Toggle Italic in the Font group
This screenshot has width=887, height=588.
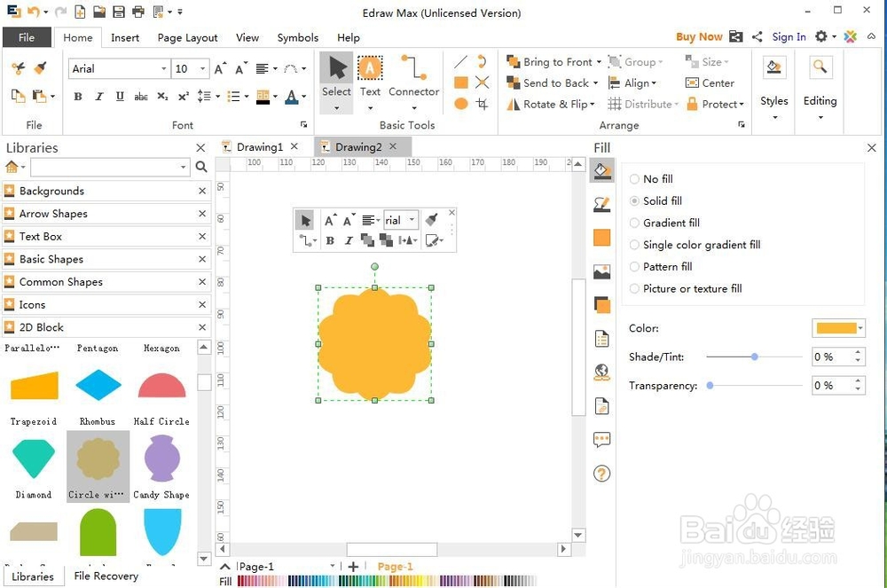click(x=99, y=97)
